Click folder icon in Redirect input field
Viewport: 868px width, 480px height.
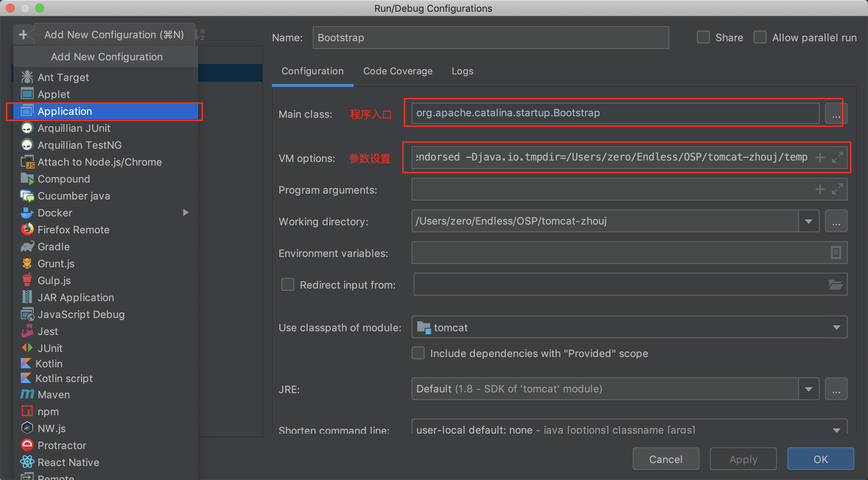(835, 285)
